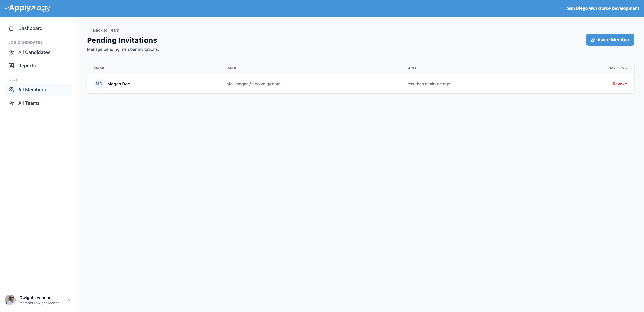
Task: Click the member+dwight.leanno... email text
Action: 41,303
